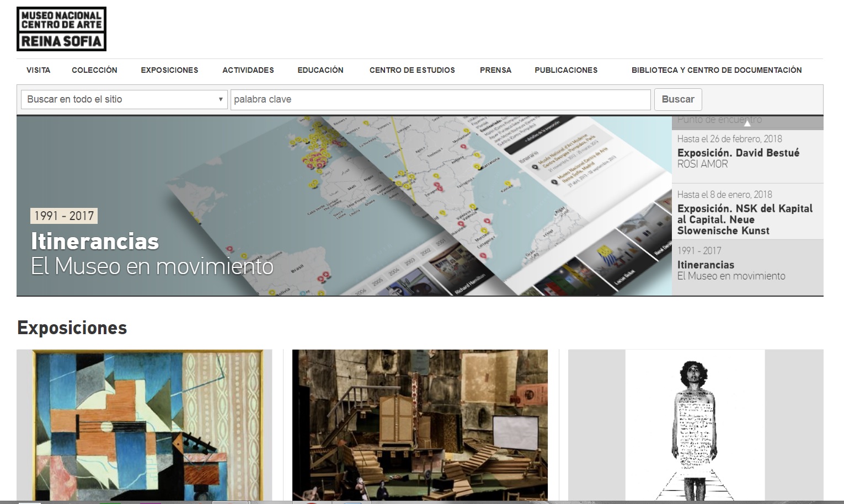This screenshot has height=504, width=844.
Task: Click the Itinerancias banner title
Action: tap(95, 242)
